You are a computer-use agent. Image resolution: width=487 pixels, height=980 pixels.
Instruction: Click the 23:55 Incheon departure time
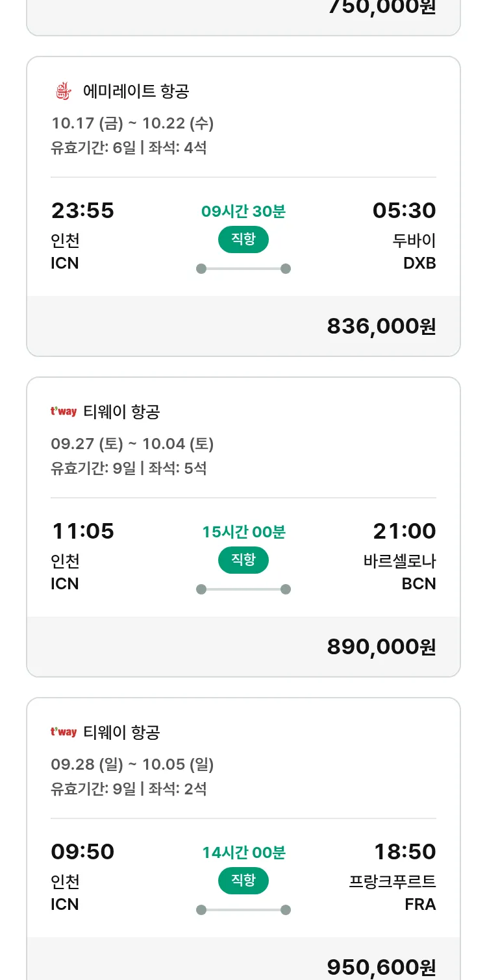tap(82, 211)
